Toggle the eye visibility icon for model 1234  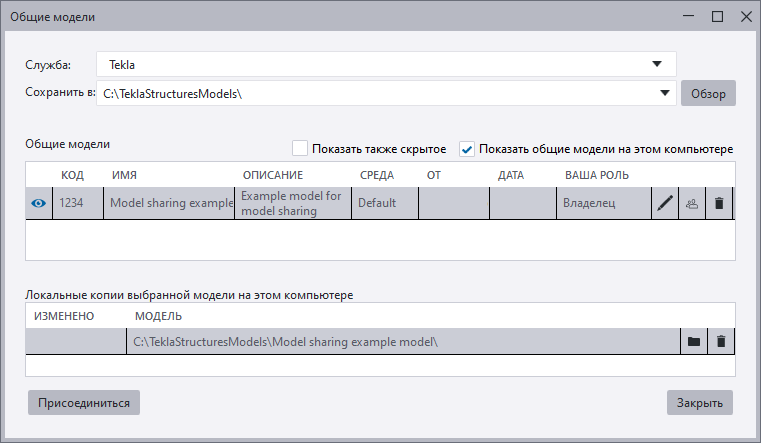(38, 203)
